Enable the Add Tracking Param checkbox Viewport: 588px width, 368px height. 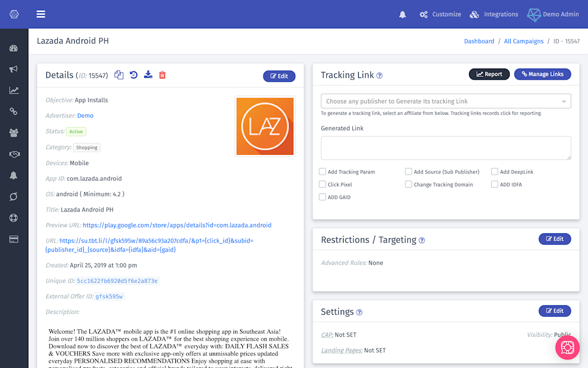tap(322, 172)
